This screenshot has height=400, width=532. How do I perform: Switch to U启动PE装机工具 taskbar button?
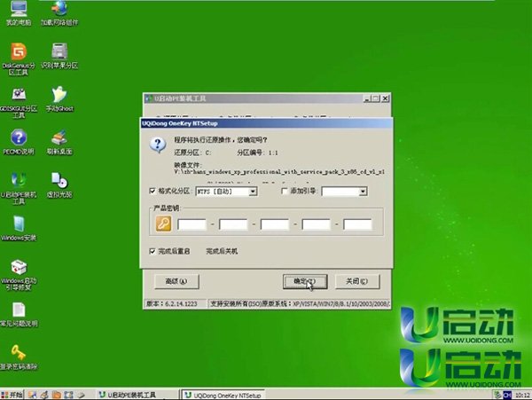click(x=137, y=395)
